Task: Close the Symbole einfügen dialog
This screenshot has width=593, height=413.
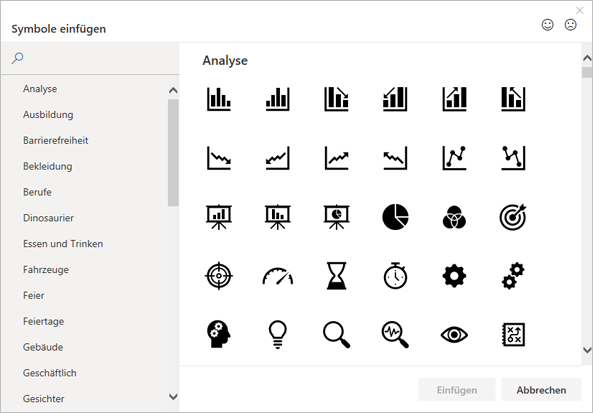Action: click(579, 10)
